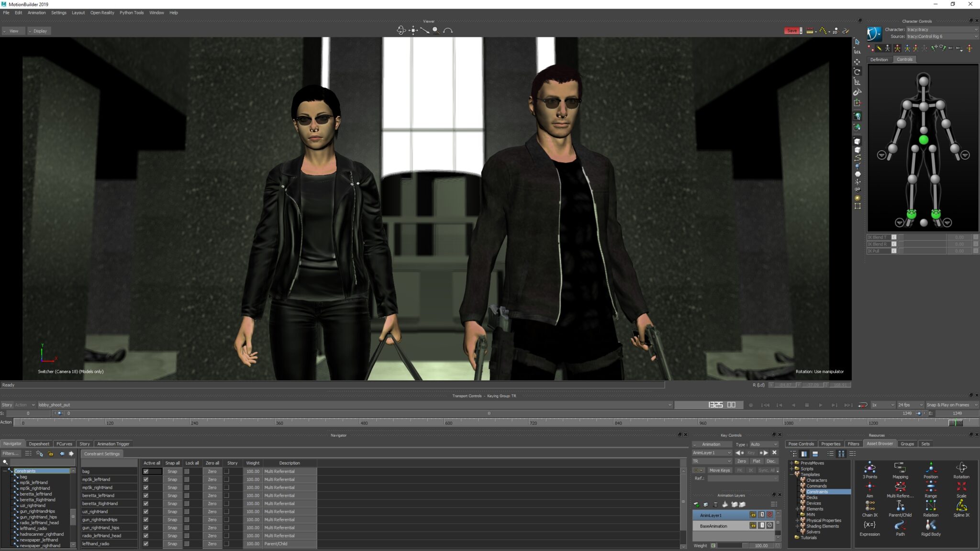Uncheck Active for the uzi_rightHand constraint
980x551 pixels.
point(146,511)
